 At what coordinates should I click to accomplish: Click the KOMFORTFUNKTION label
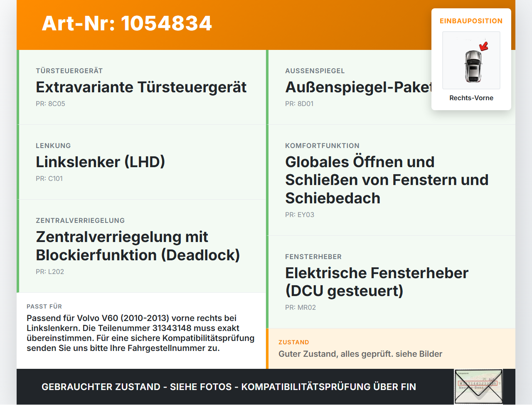pos(322,146)
